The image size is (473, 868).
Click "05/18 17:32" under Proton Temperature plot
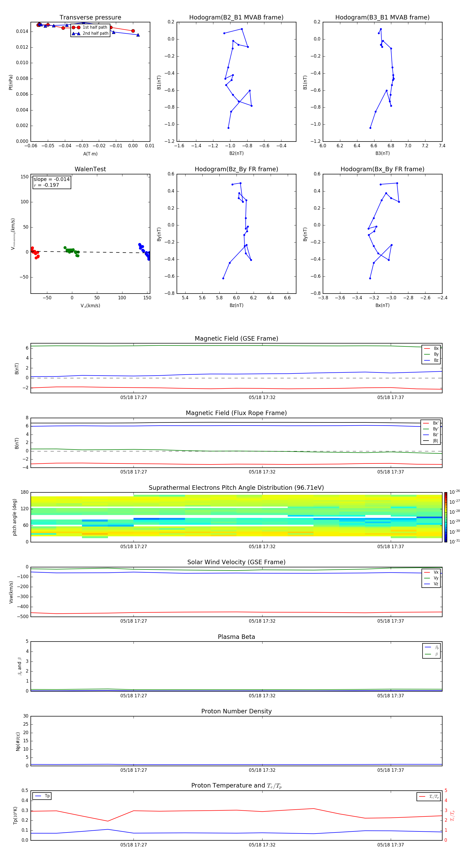pyautogui.click(x=262, y=845)
